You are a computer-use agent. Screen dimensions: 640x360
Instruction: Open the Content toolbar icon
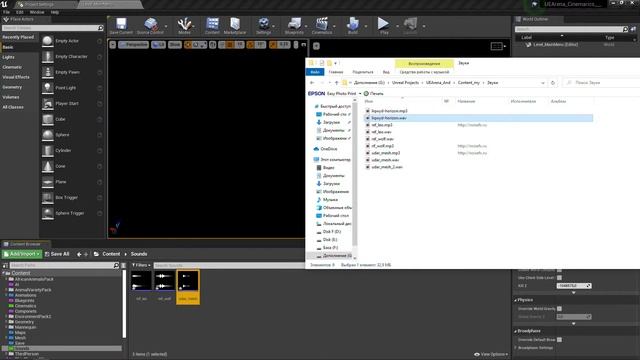pyautogui.click(x=212, y=26)
